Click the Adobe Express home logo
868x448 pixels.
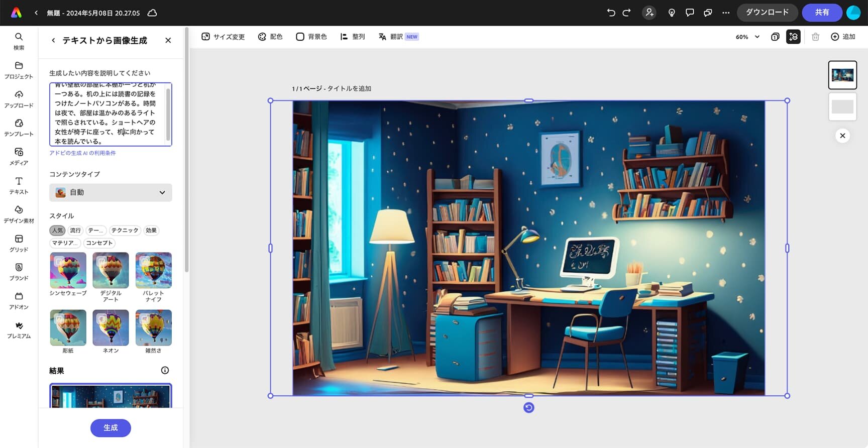coord(17,13)
